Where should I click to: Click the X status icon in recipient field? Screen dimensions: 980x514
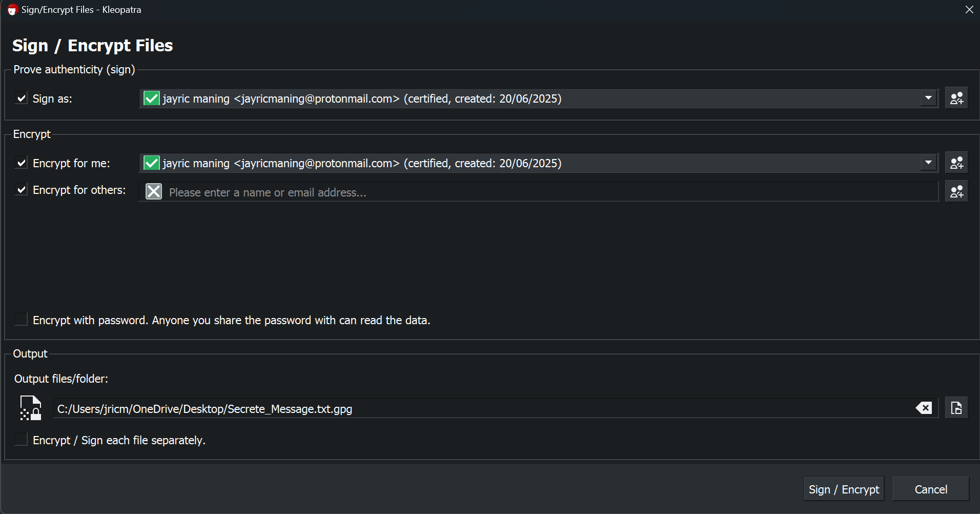coord(154,192)
